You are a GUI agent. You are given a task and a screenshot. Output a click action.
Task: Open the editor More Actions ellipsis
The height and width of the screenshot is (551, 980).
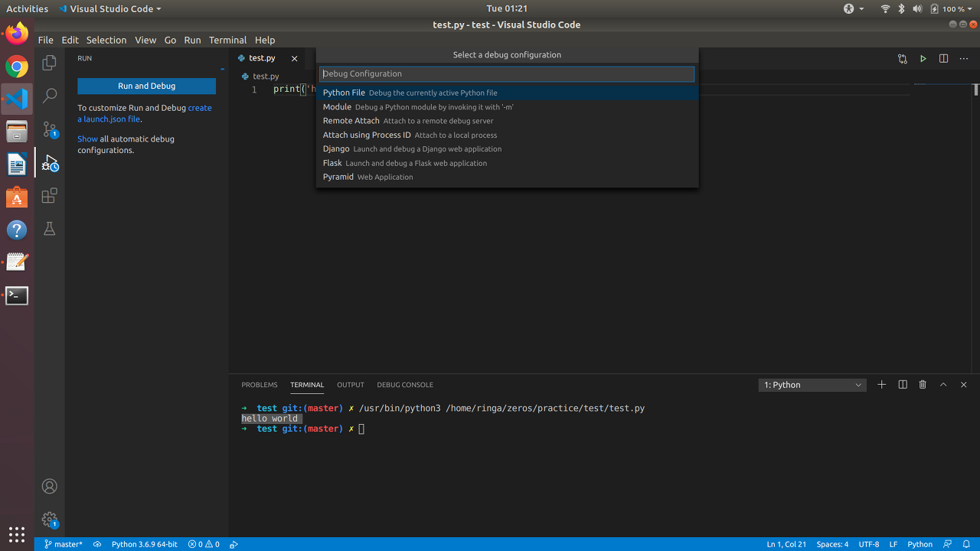(964, 58)
